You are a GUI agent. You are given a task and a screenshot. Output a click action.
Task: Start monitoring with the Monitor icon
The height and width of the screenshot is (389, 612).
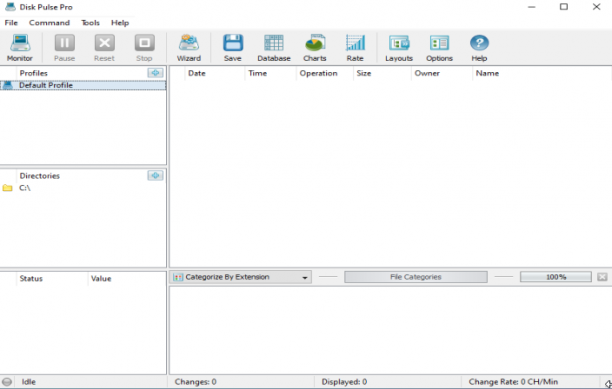[x=20, y=48]
